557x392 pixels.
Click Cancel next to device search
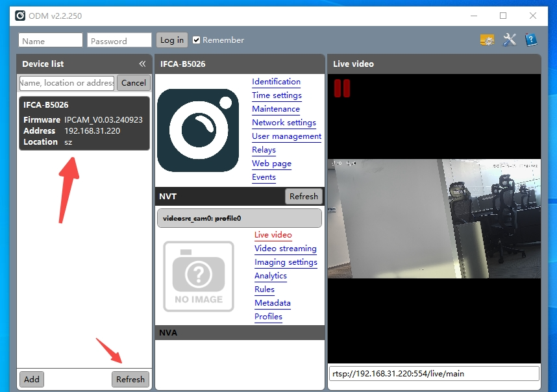click(x=134, y=82)
